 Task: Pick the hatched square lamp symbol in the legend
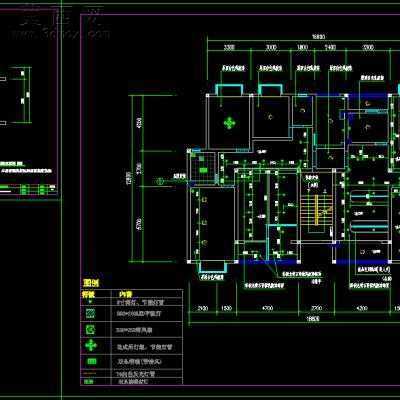[90, 313]
